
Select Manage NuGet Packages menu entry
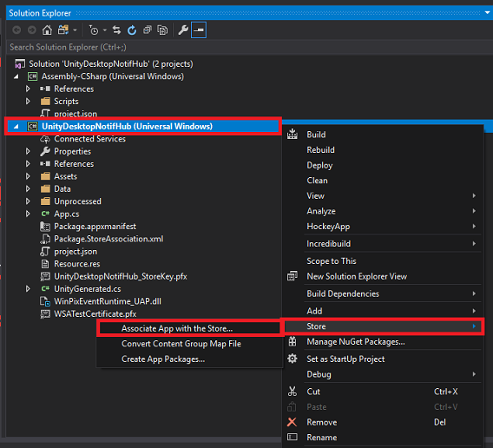[356, 342]
